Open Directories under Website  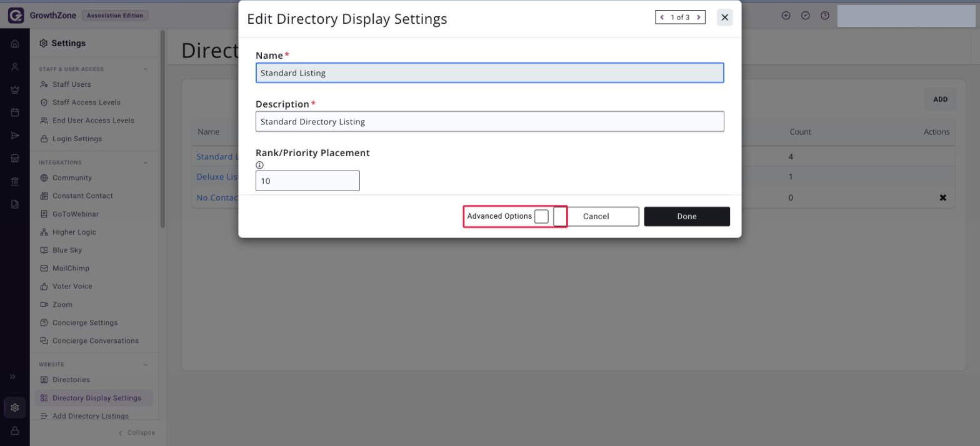[71, 380]
